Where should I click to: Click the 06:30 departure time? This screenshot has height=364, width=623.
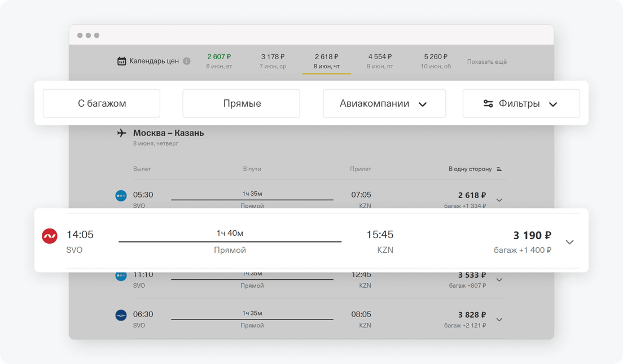pyautogui.click(x=143, y=314)
